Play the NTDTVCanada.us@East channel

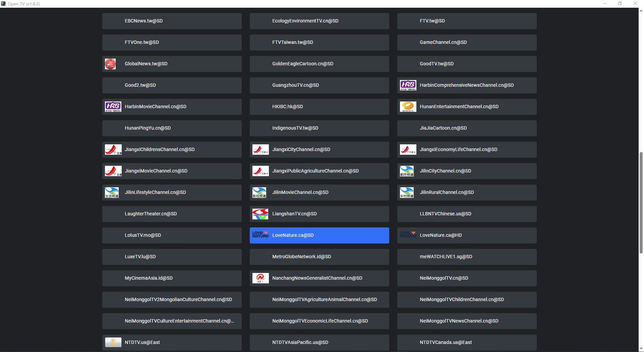point(467,343)
